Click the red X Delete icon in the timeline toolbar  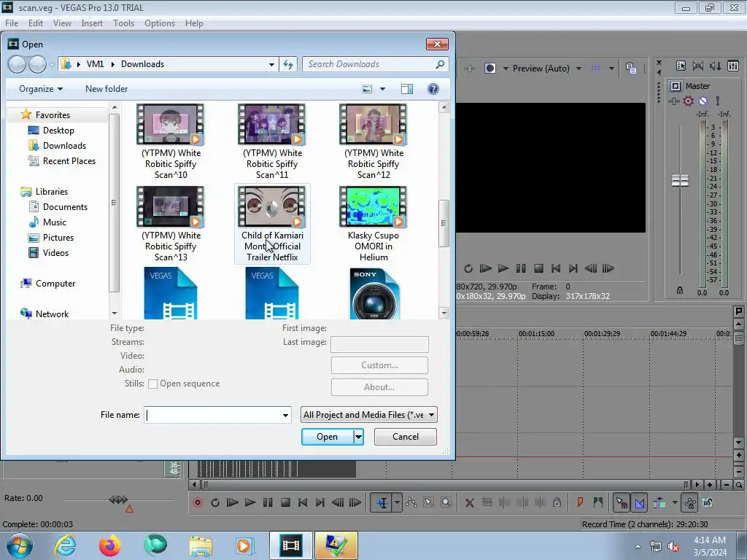click(x=470, y=502)
